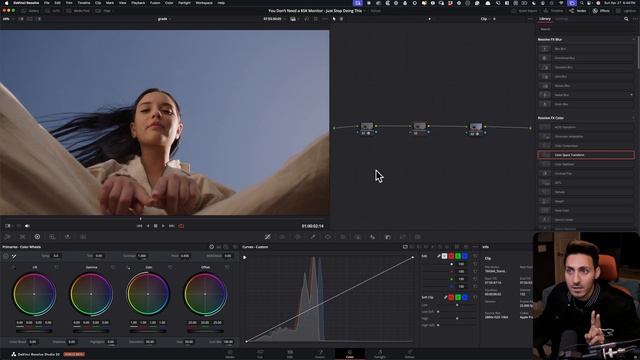
Task: Open the RGB Mixer palette icon
Action: 67,237
